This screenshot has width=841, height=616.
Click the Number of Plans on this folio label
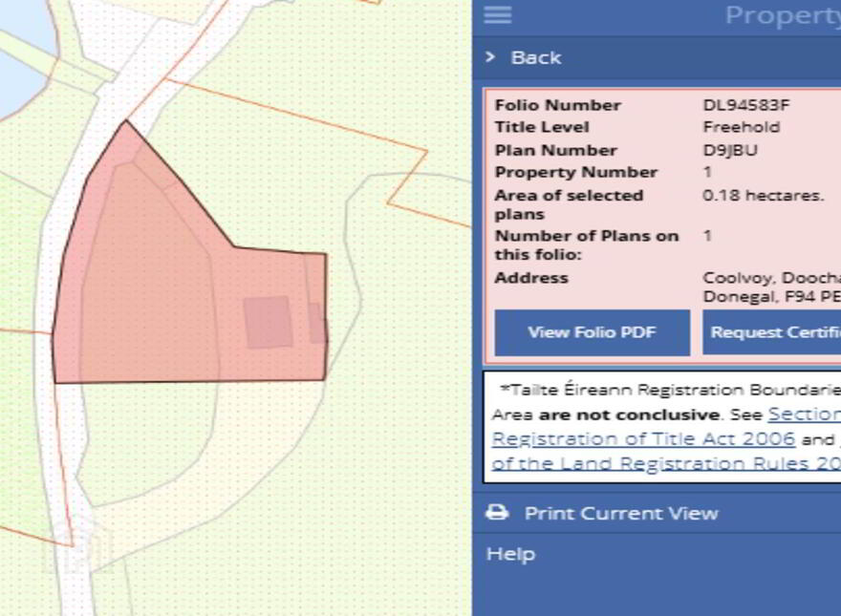[587, 244]
